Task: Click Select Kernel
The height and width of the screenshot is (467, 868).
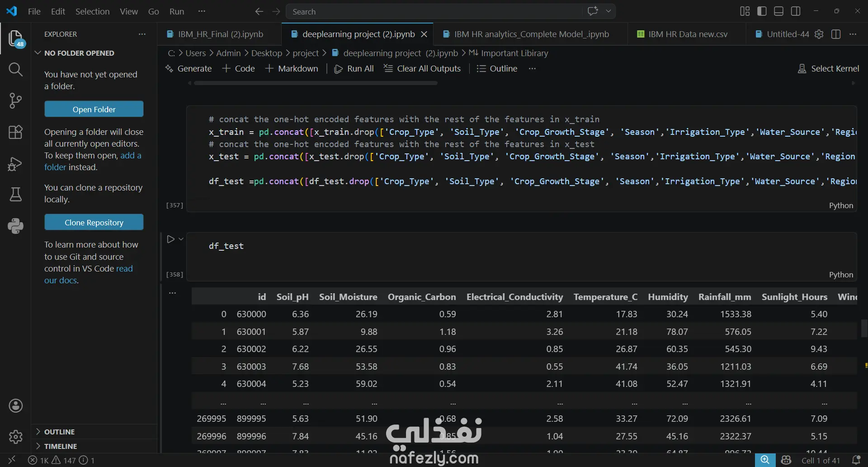Action: [x=829, y=68]
